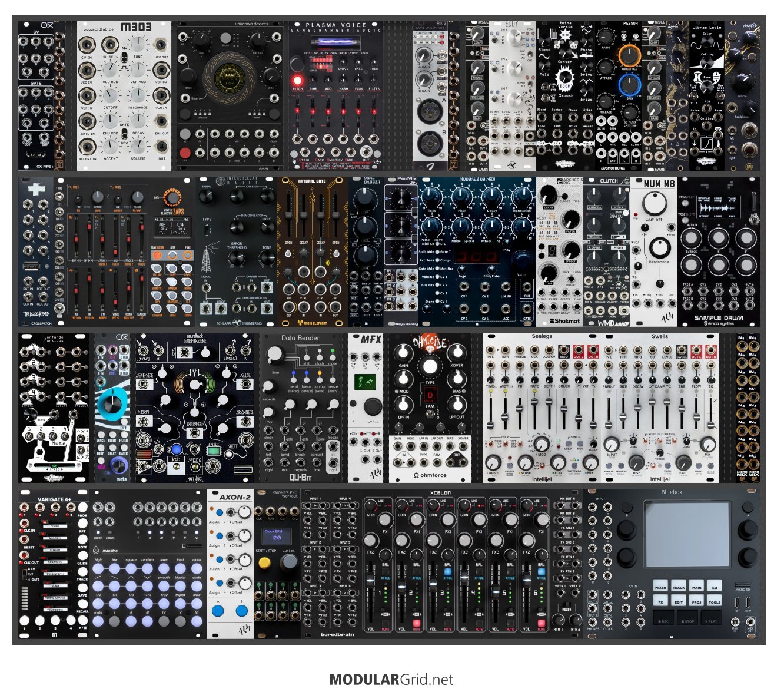The image size is (784, 692).
Task: Select the orange THRESHOLD knob on Messor
Action: coord(629,55)
